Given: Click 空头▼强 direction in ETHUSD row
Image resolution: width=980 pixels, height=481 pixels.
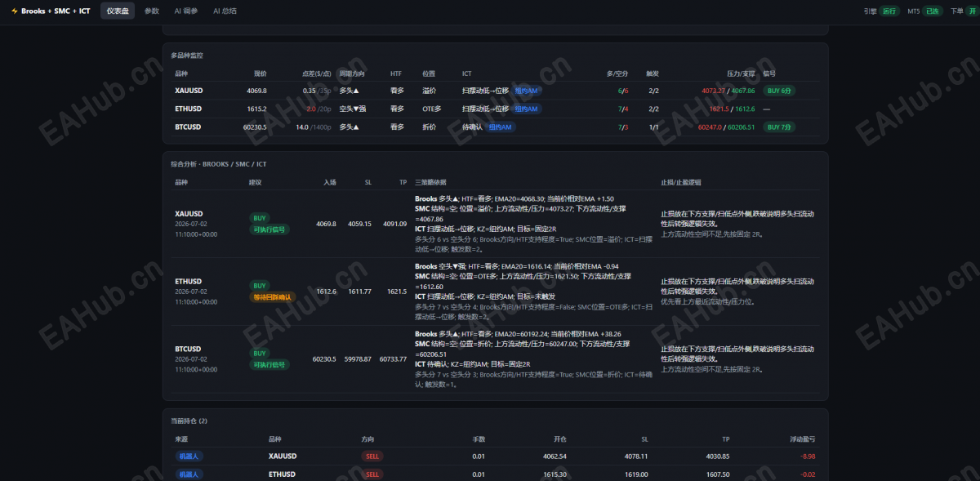Looking at the screenshot, I should (352, 109).
